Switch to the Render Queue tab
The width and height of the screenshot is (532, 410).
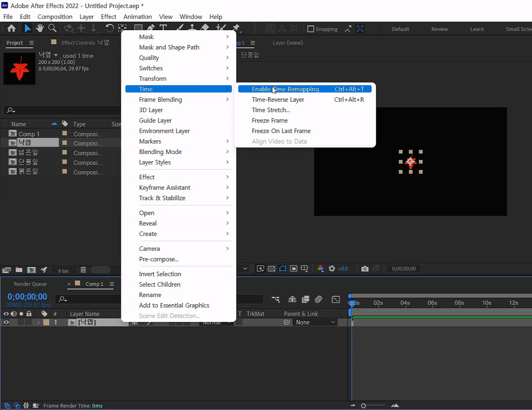point(30,284)
